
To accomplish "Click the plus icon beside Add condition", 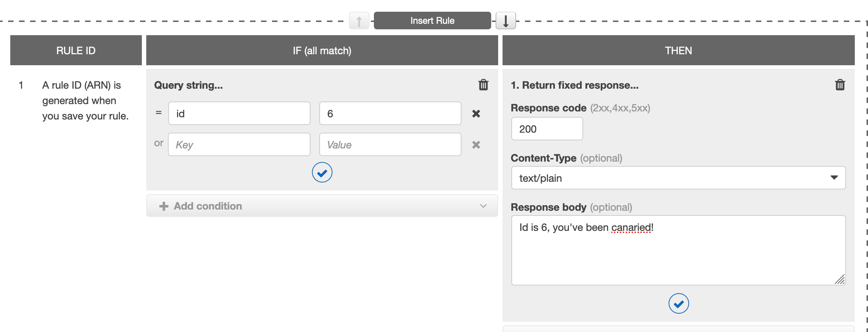I will [x=163, y=206].
